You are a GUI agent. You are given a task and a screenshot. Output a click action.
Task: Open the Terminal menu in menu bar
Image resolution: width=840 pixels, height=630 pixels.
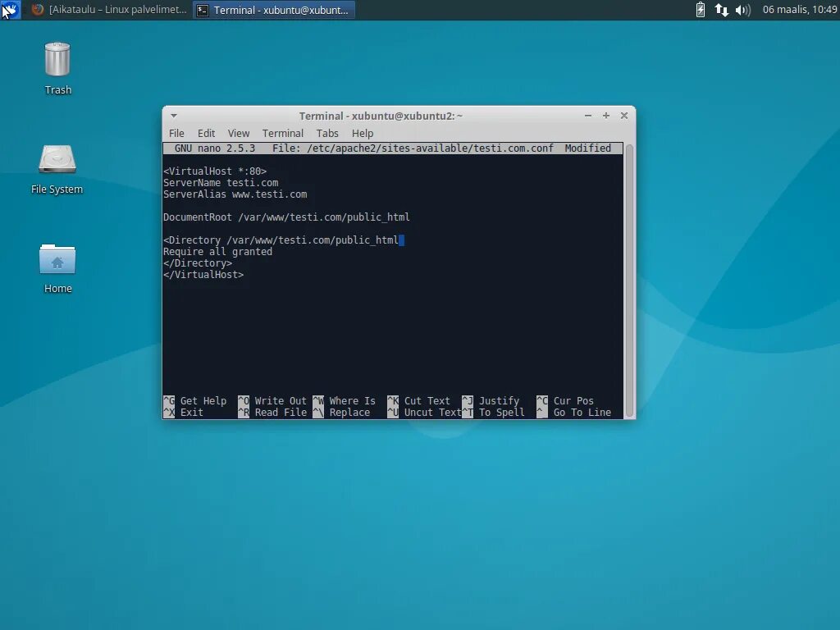coord(282,134)
